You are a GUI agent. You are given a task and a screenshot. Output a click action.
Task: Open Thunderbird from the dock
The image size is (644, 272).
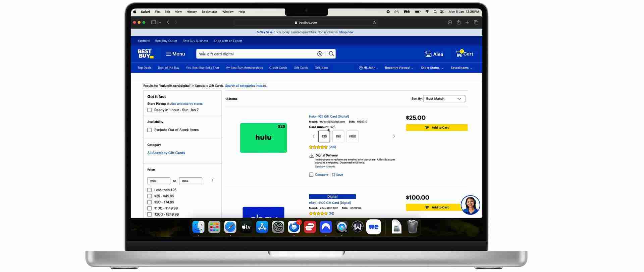point(294,227)
